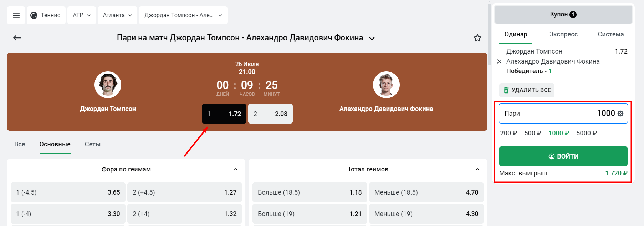644x226 pixels.
Task: Select Давидович Фокина win at odds 2.08
Action: (x=270, y=114)
